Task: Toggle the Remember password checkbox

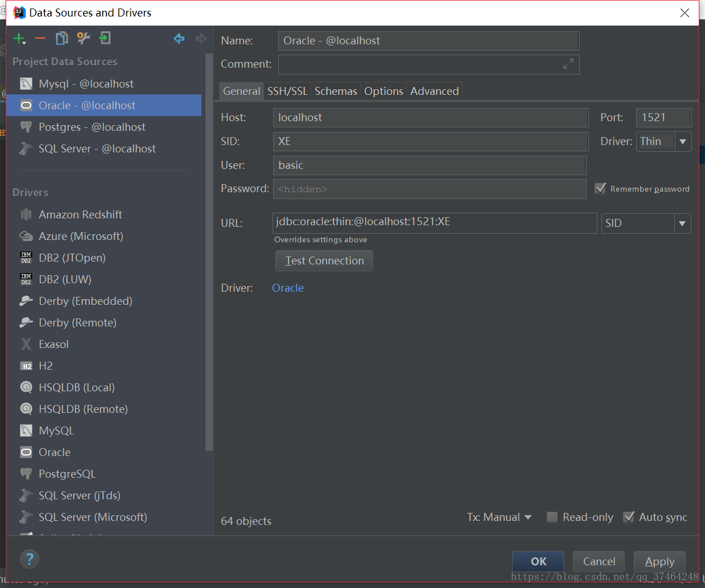Action: pos(600,188)
